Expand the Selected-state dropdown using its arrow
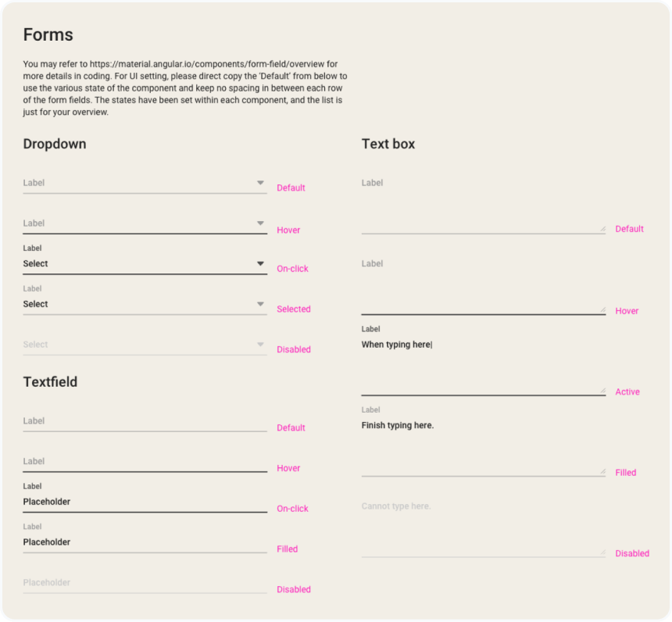672x622 pixels. coord(261,305)
